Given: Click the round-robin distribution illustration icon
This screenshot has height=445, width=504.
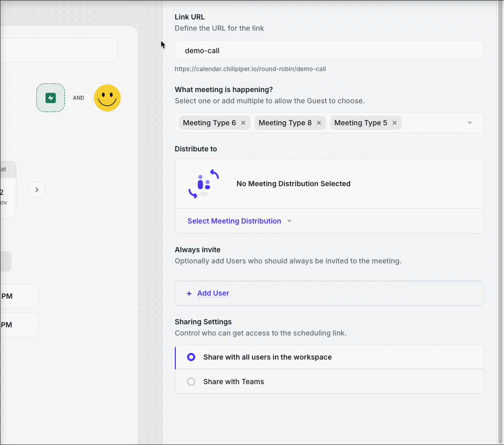Looking at the screenshot, I should (x=203, y=184).
